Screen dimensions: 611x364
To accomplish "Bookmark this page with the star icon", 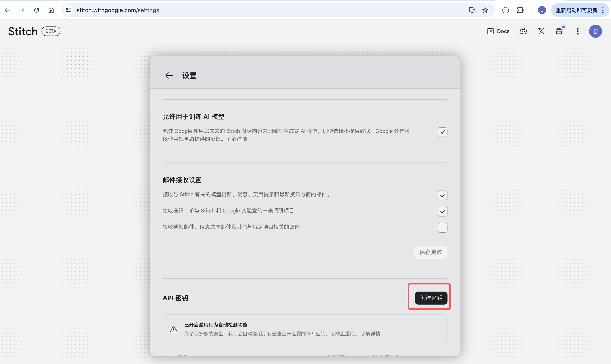I will click(485, 10).
